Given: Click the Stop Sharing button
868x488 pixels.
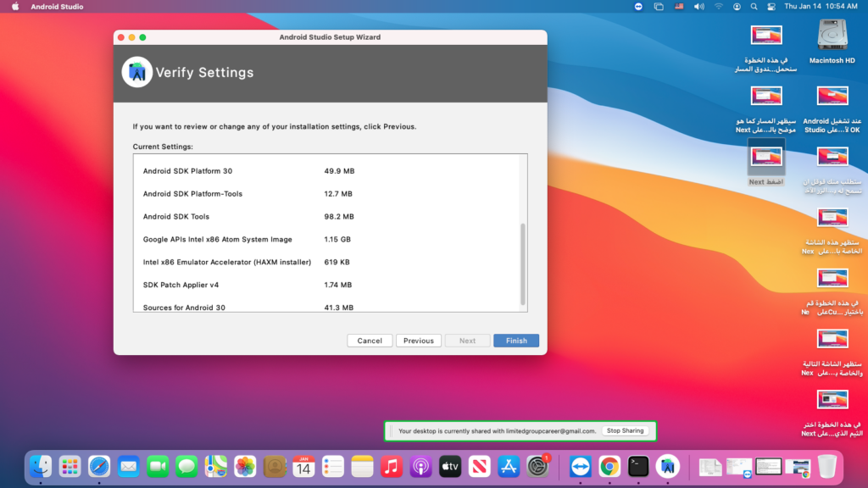Looking at the screenshot, I should pos(625,430).
